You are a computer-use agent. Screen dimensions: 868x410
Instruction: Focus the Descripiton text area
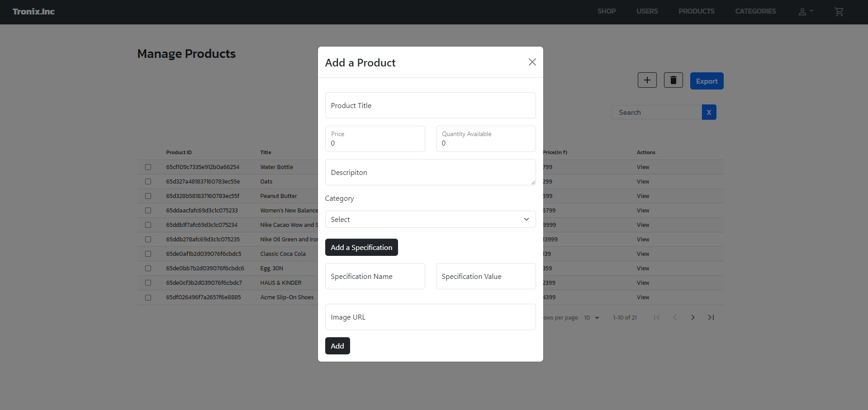pyautogui.click(x=430, y=172)
